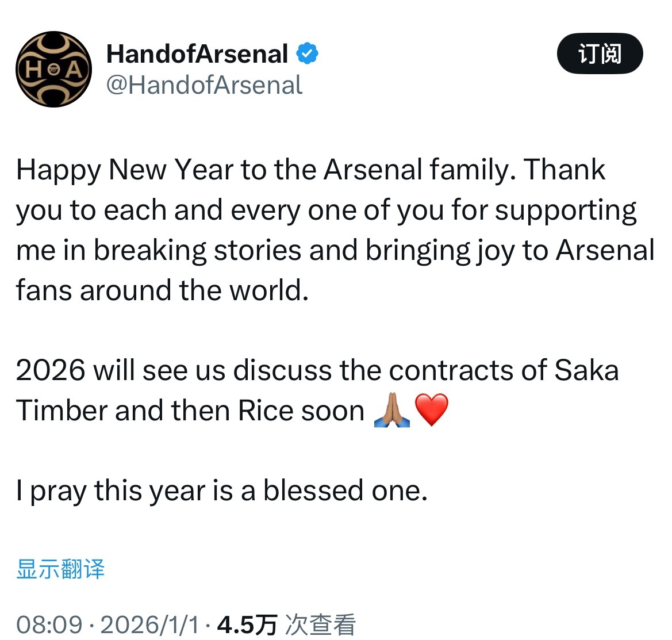Image resolution: width=672 pixels, height=640 pixels.
Task: Click the "breaking stories" phrase
Action: [197, 251]
